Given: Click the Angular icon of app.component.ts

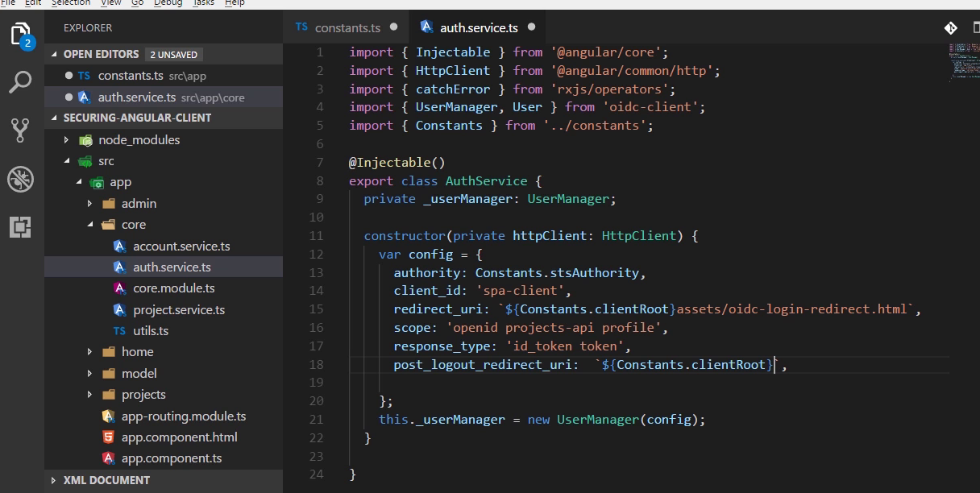Looking at the screenshot, I should pyautogui.click(x=108, y=458).
